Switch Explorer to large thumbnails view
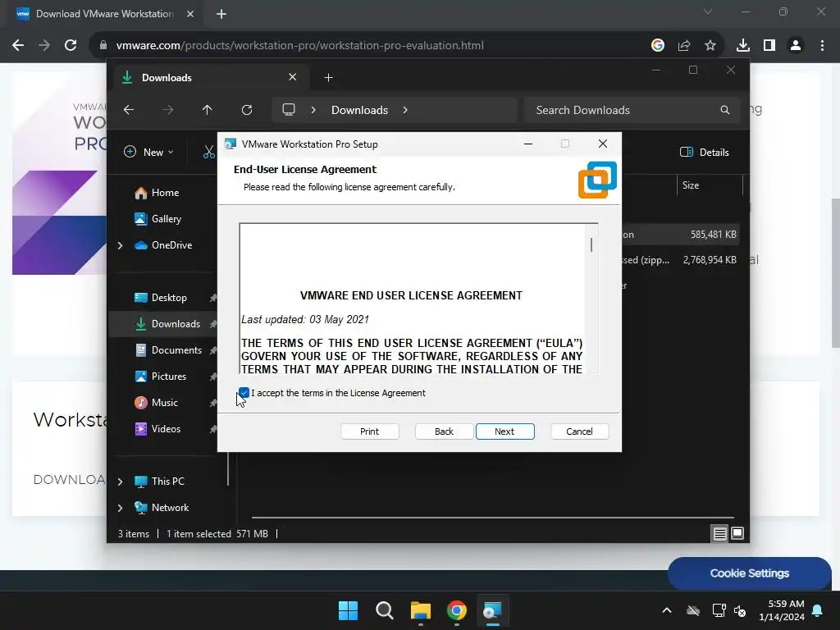 (737, 533)
